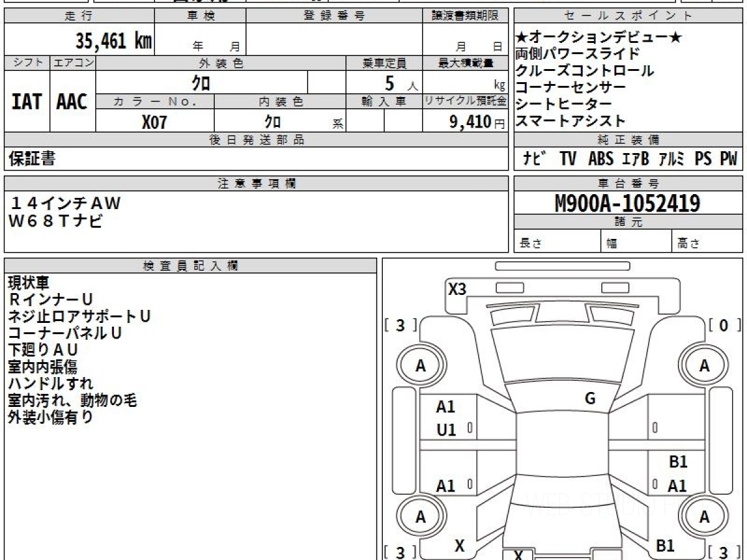This screenshot has height=560, width=747.
Task: Click the 注意事項欄 header
Action: [256, 184]
